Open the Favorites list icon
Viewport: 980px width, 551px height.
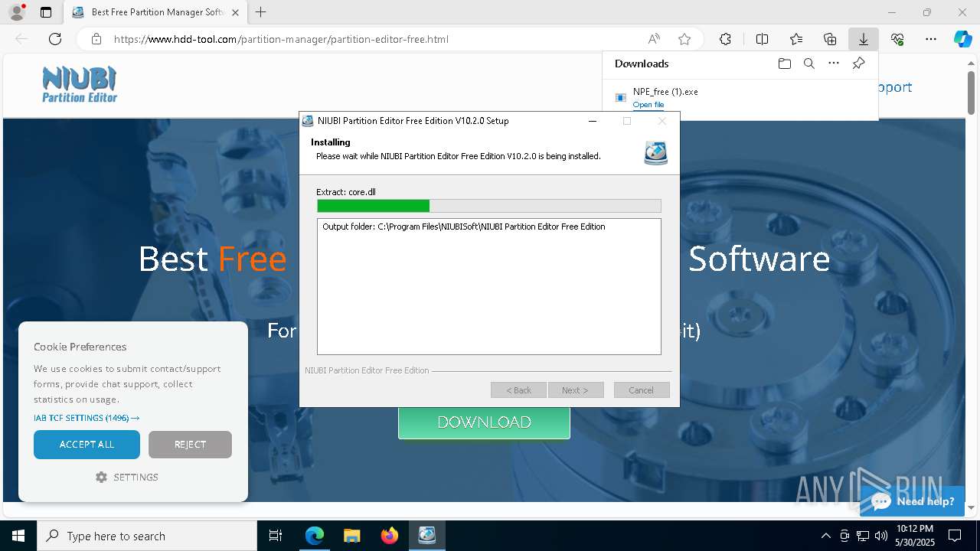[796, 39]
